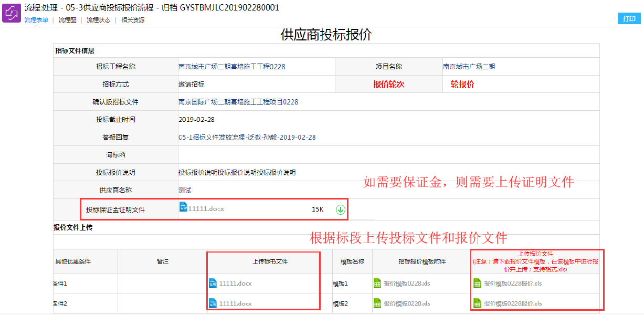This screenshot has height=315, width=644.
Task: Open the 11111.docx file name in the 投标保证金证明文件 row
Action: (206, 209)
